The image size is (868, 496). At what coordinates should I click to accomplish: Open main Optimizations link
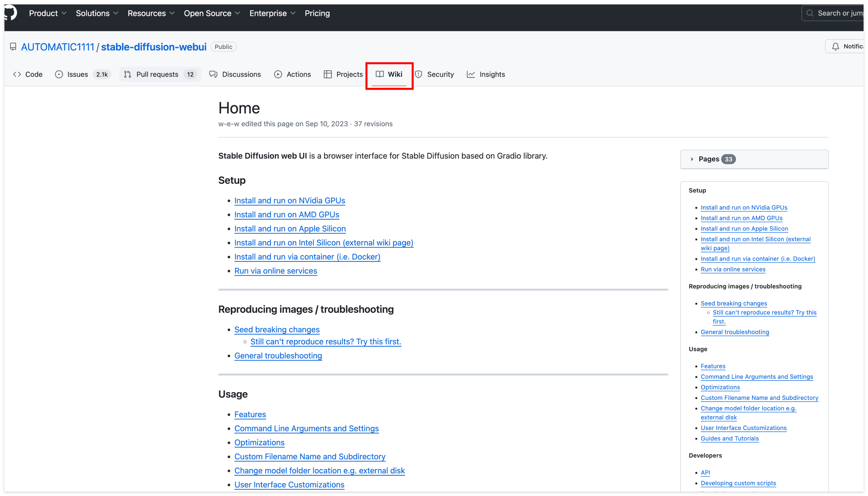point(259,442)
